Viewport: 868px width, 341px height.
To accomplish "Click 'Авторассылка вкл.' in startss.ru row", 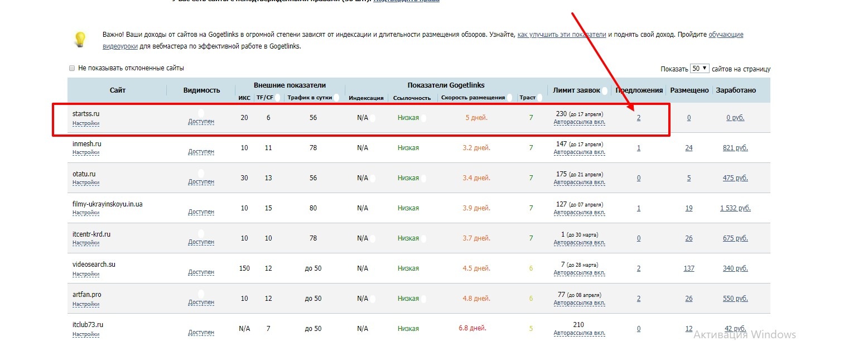I will point(579,122).
